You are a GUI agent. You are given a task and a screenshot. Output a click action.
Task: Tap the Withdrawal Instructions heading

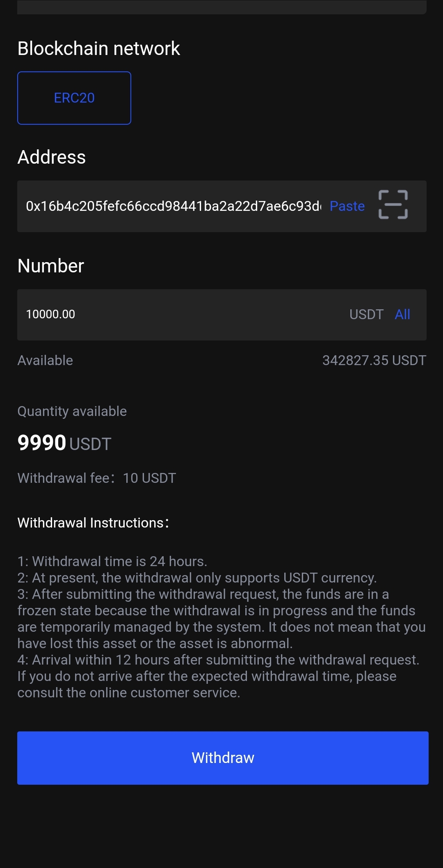[x=93, y=523]
